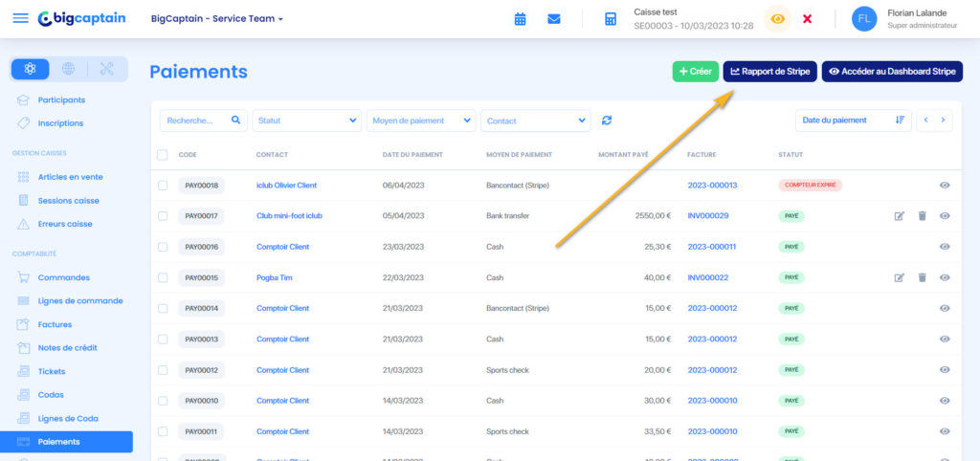Open the Statut filter dropdown

coord(307,121)
